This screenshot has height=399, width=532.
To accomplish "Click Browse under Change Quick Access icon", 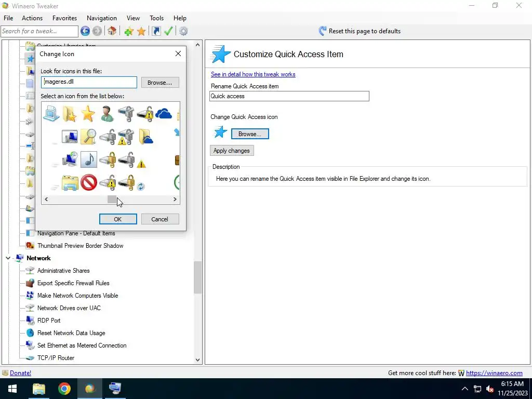I will point(250,134).
